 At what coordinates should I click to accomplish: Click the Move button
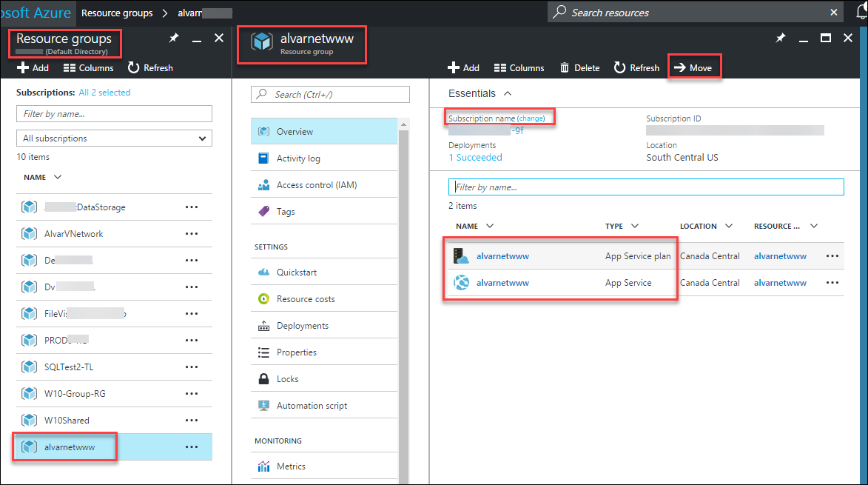(693, 67)
